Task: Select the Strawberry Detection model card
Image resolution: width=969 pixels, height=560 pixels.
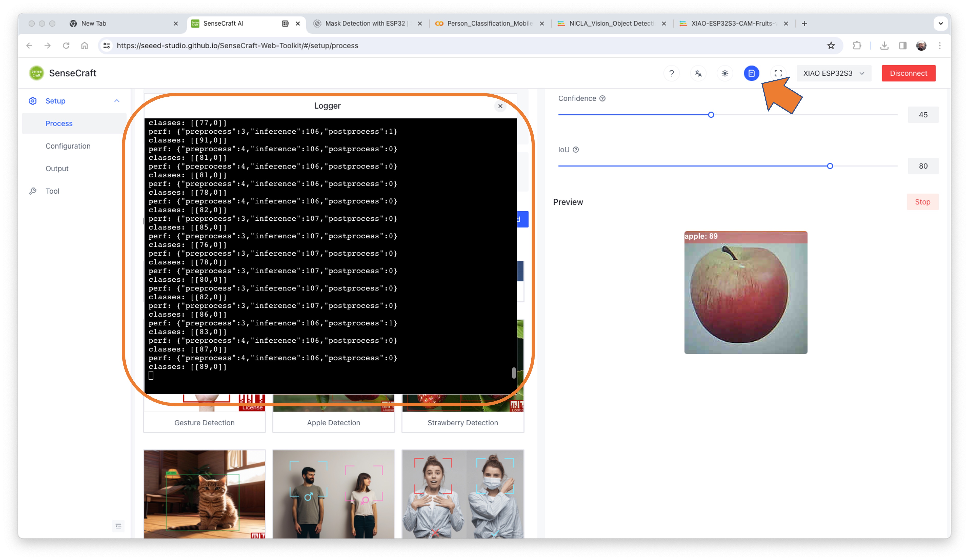Action: coord(463,413)
